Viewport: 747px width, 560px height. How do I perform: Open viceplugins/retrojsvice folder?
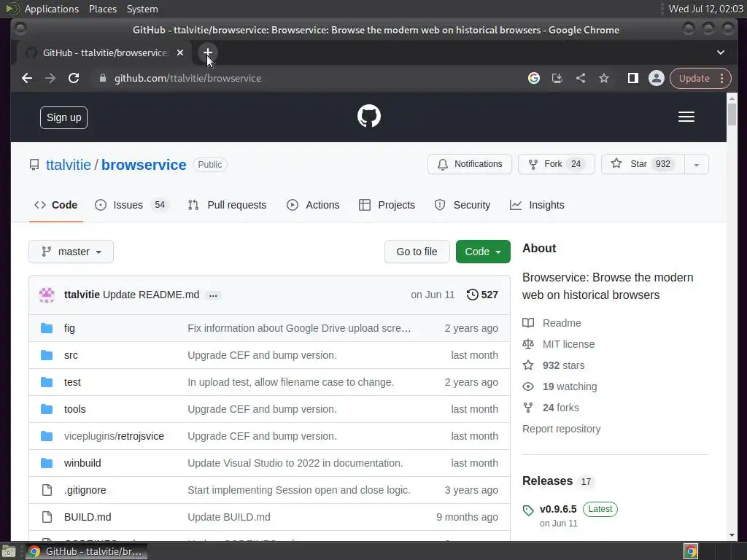click(x=114, y=436)
